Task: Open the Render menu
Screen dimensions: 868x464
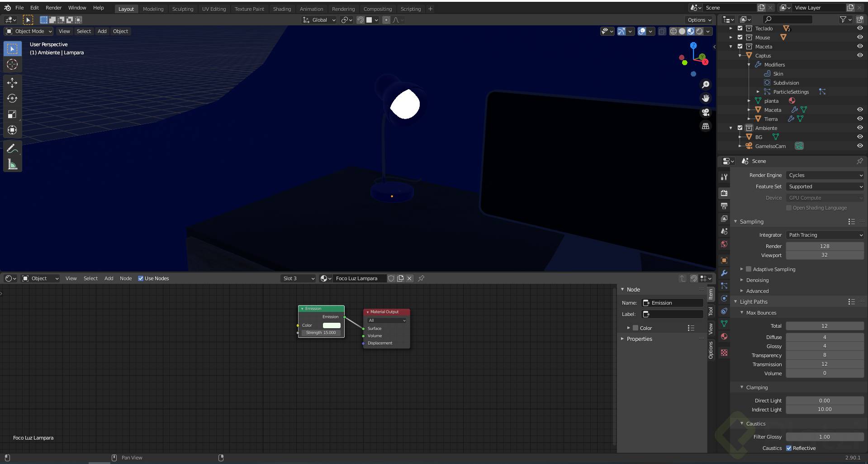Action: [53, 8]
